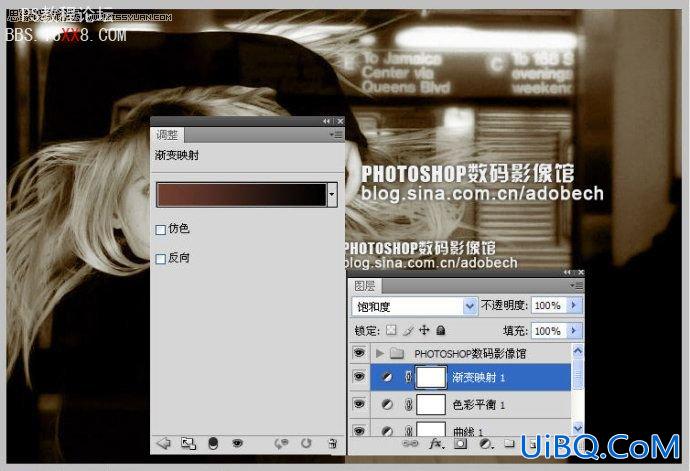Select the 曲线 1 layer name
This screenshot has width=690, height=471.
[469, 431]
